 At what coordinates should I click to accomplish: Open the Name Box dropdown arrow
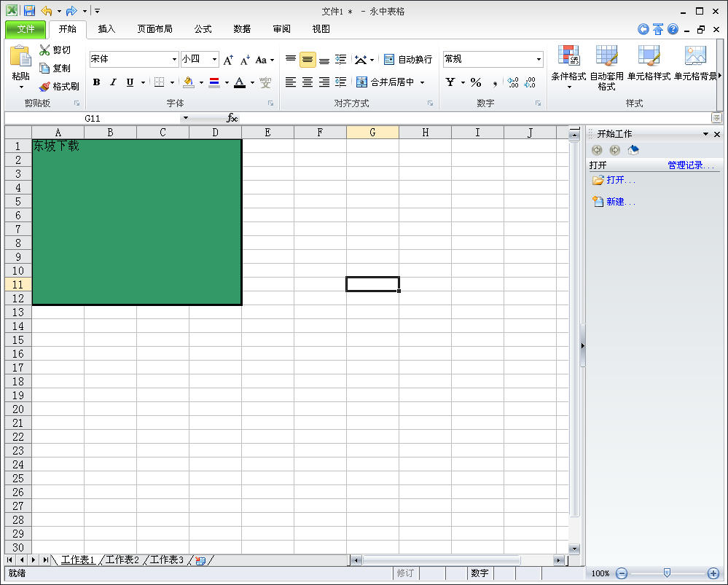(x=186, y=118)
